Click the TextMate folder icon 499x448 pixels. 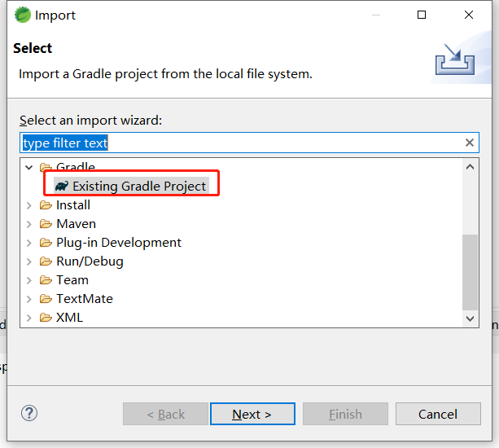(x=46, y=299)
